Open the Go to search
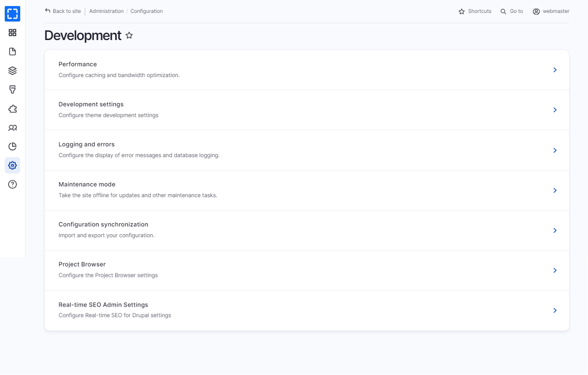588x375 pixels. [x=512, y=11]
